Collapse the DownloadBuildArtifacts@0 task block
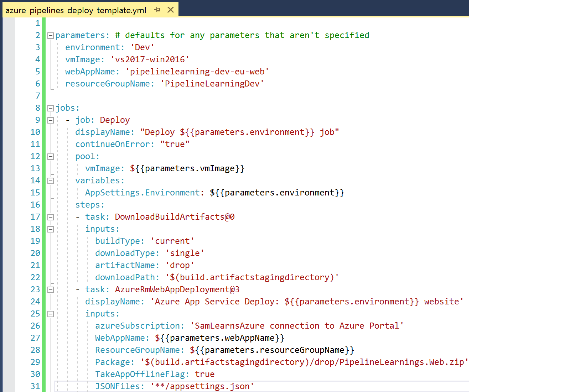This screenshot has height=392, width=570. point(51,217)
